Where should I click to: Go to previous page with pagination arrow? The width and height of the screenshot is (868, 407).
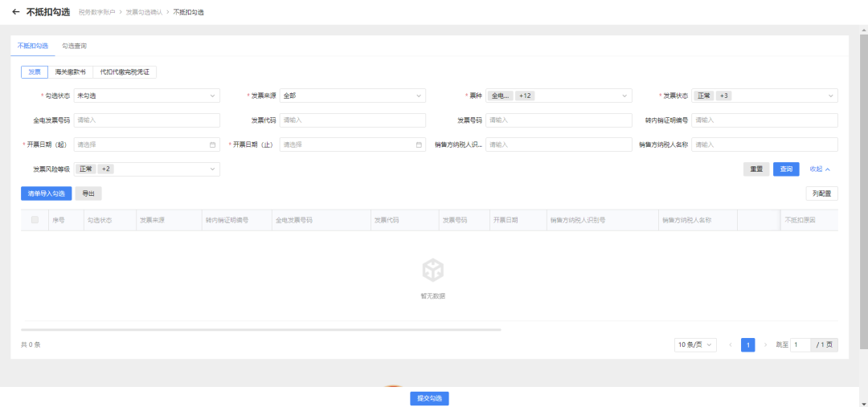(731, 344)
